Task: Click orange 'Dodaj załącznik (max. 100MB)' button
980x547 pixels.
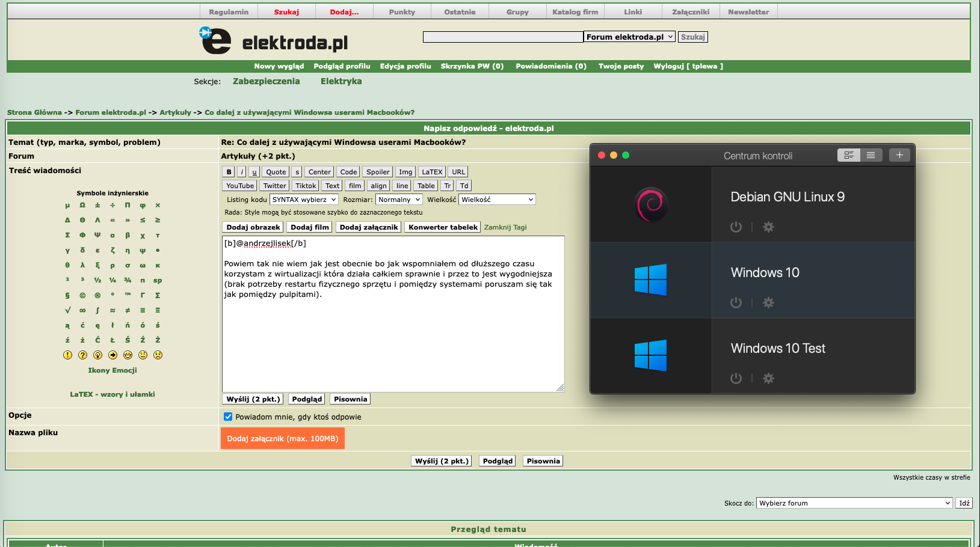Action: pyautogui.click(x=283, y=439)
